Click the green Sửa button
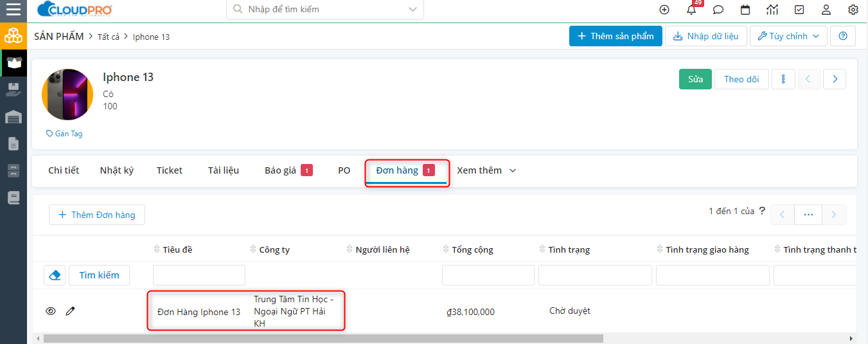Viewport: 868px width, 344px height. click(x=695, y=79)
